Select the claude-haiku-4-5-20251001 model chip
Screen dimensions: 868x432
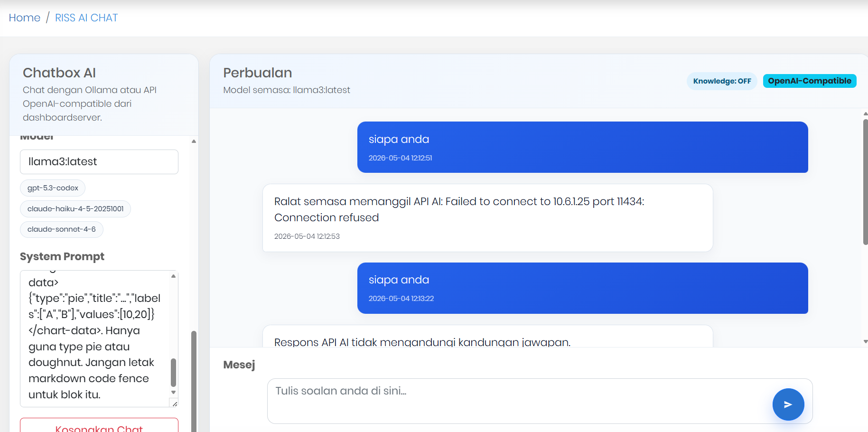75,209
